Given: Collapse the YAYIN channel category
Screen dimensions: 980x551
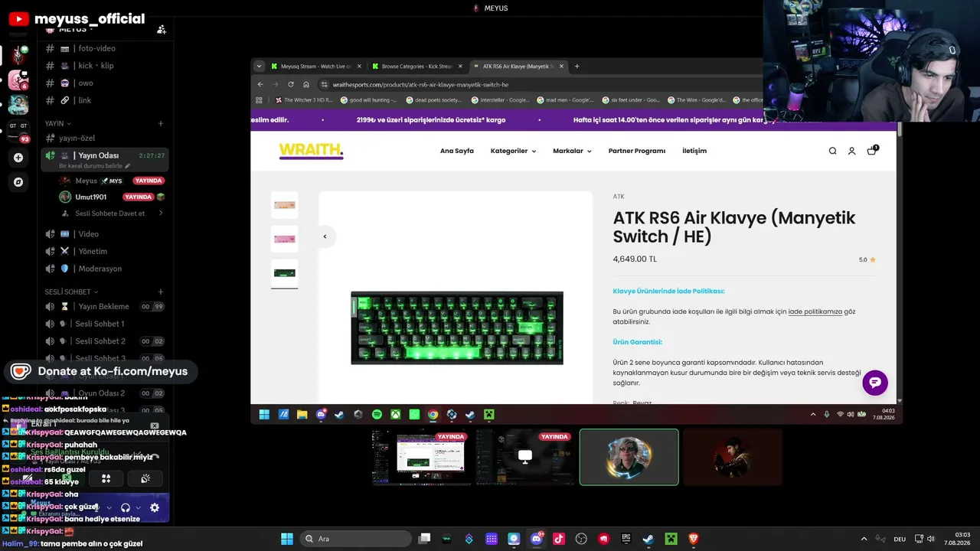Looking at the screenshot, I should point(57,123).
